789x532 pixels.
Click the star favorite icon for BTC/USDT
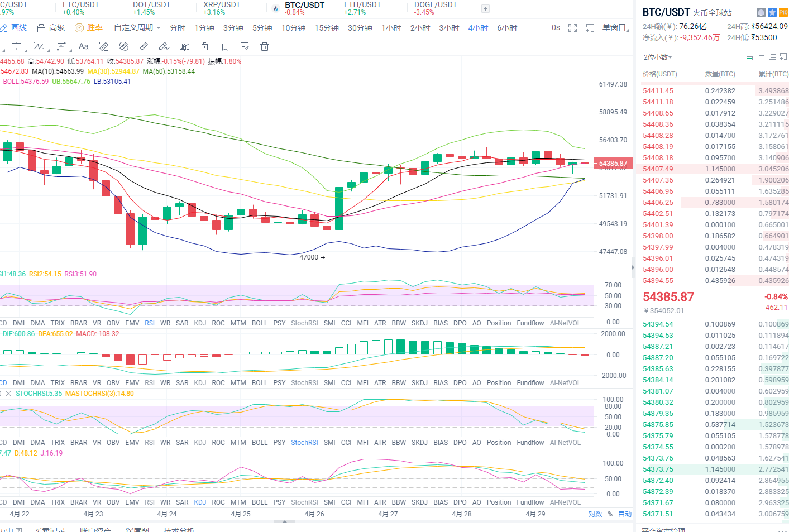point(772,12)
